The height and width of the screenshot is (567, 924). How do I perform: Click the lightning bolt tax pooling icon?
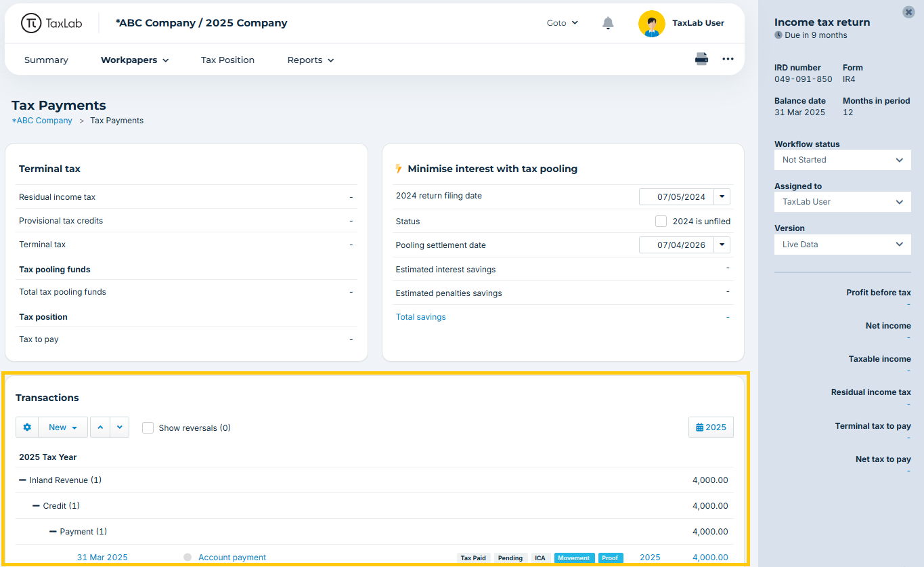tap(399, 169)
